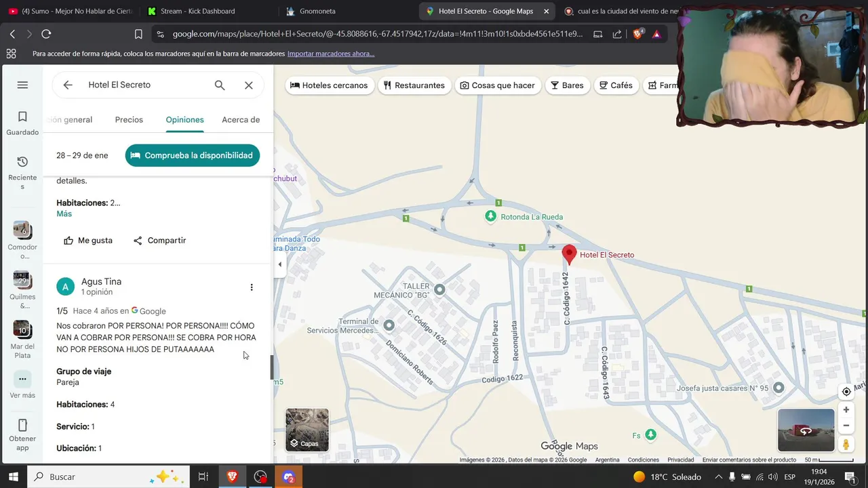Screen dimensions: 868x488
Task: Click Agus Tina's avatar circle
Action: [x=65, y=287]
